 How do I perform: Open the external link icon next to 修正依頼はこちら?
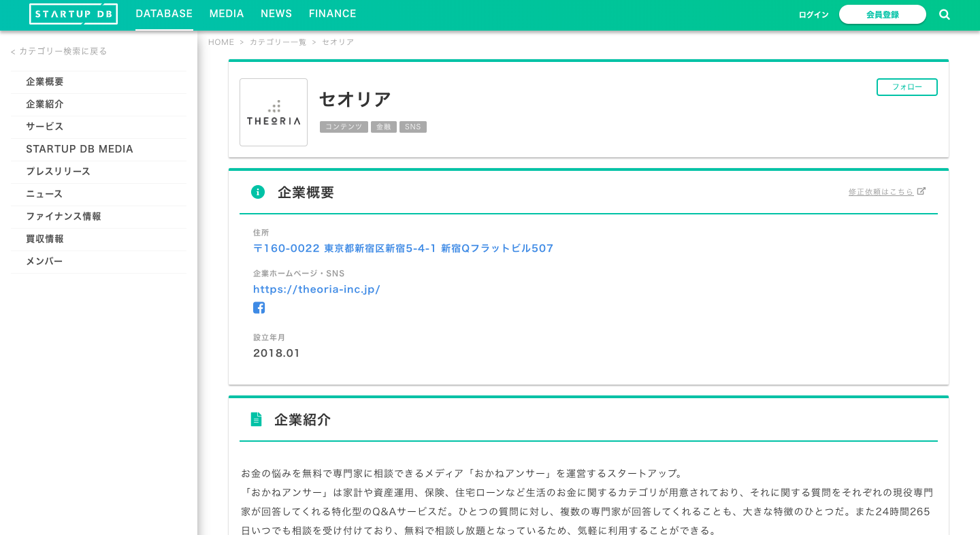pyautogui.click(x=922, y=191)
